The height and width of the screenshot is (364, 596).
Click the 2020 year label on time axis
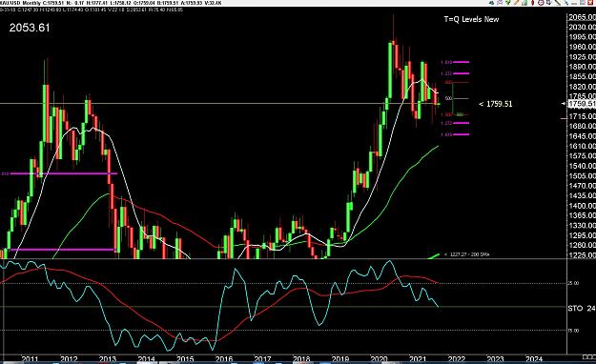point(379,359)
